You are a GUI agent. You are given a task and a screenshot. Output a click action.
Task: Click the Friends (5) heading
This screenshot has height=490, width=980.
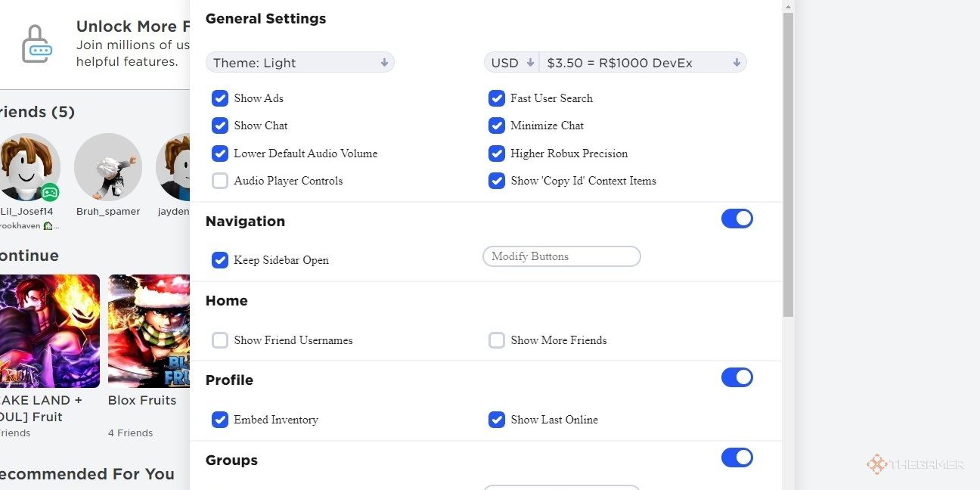pos(37,112)
